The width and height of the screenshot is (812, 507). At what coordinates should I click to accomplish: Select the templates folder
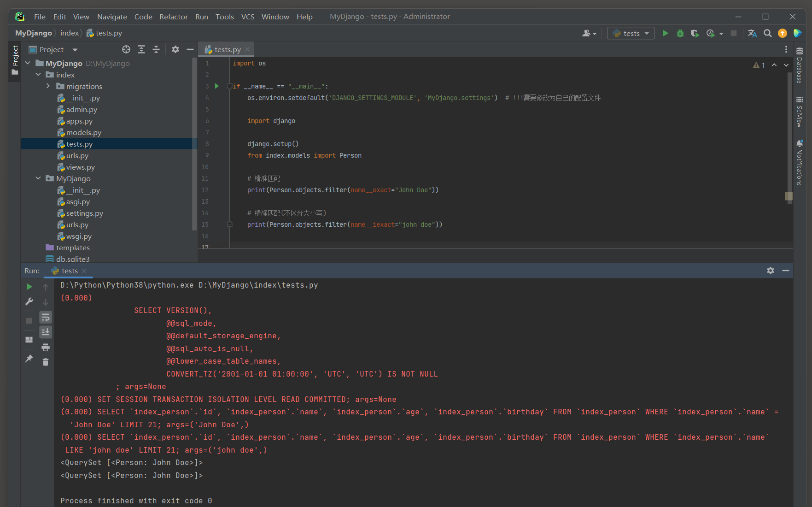73,248
